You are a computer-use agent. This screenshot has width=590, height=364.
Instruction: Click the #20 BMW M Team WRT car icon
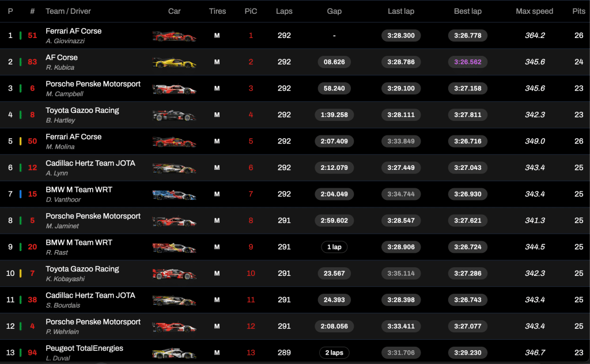(x=174, y=247)
